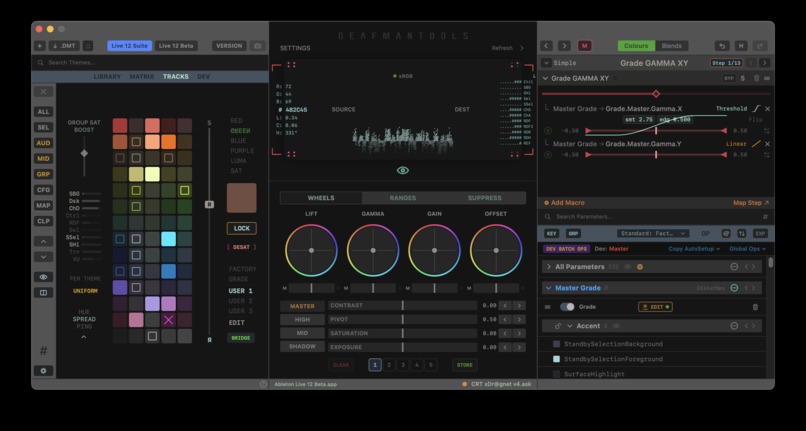Click the LOCK button
806x431 pixels.
242,228
